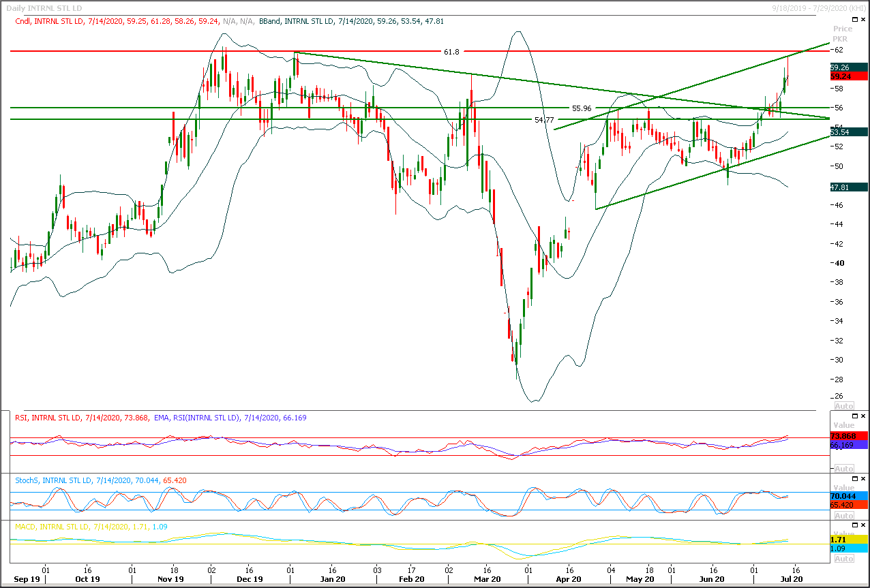Select the BBand INTRNL STL LD legend

pos(352,21)
